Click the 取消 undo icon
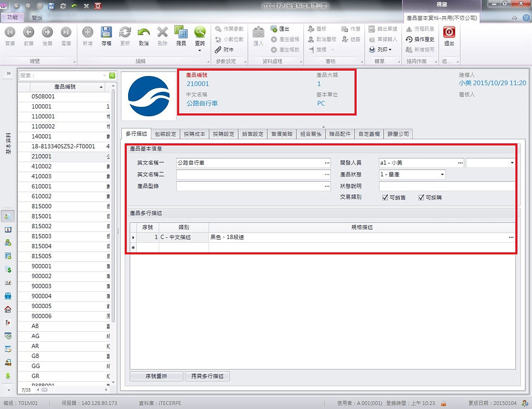The image size is (532, 409). point(143,32)
